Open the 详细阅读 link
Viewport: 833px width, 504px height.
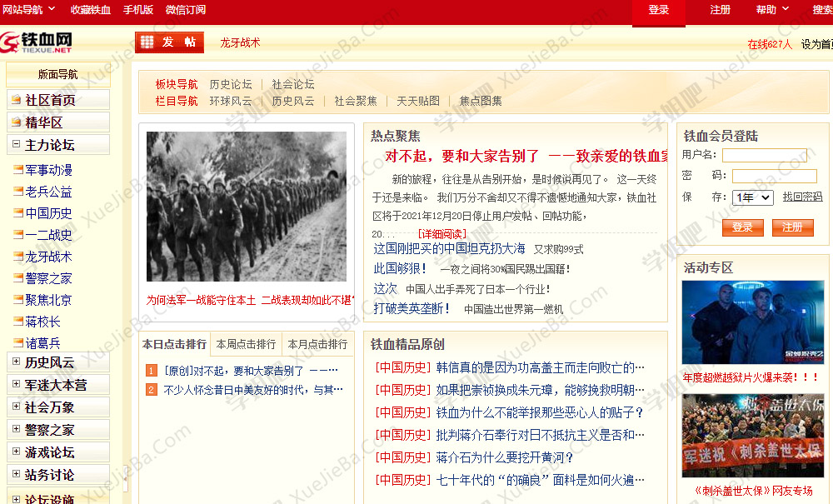[x=442, y=234]
